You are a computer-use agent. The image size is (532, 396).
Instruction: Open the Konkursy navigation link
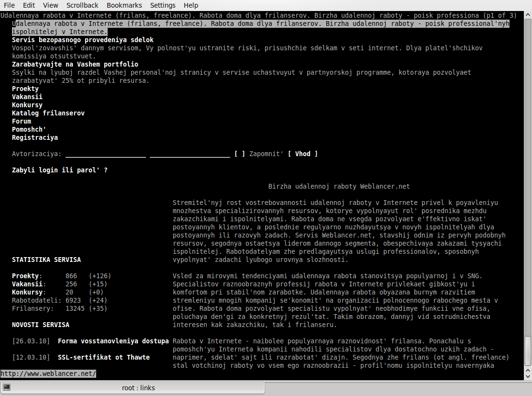tap(27, 105)
